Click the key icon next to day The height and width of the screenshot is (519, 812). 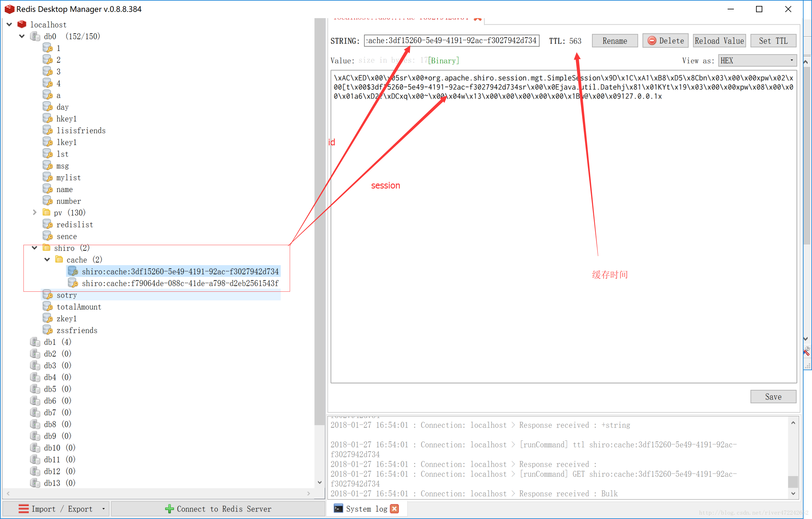tap(48, 107)
